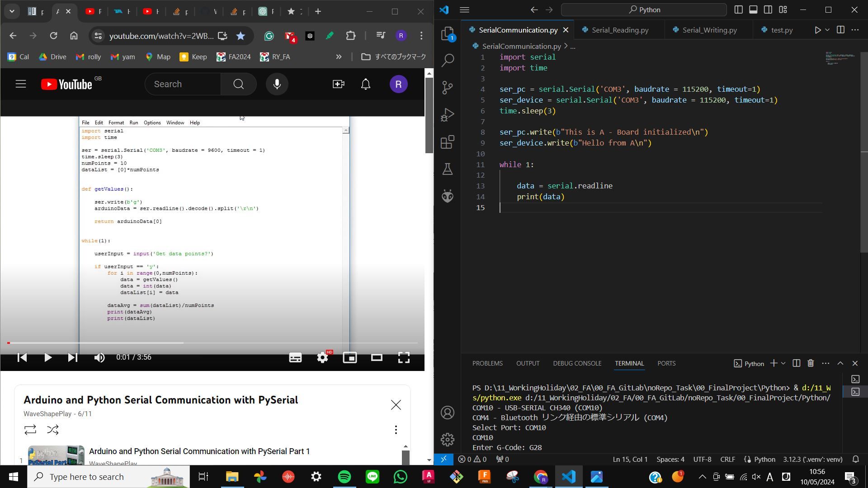Run Python file with play button
Viewport: 868px width, 488px height.
tap(817, 30)
